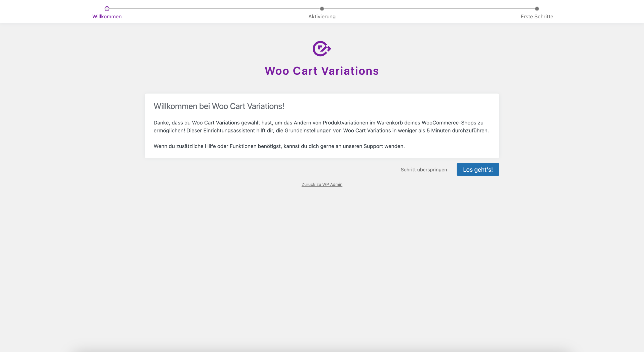Image resolution: width=644 pixels, height=352 pixels.
Task: Click the Erste Schritte step dot marker
Action: click(537, 9)
